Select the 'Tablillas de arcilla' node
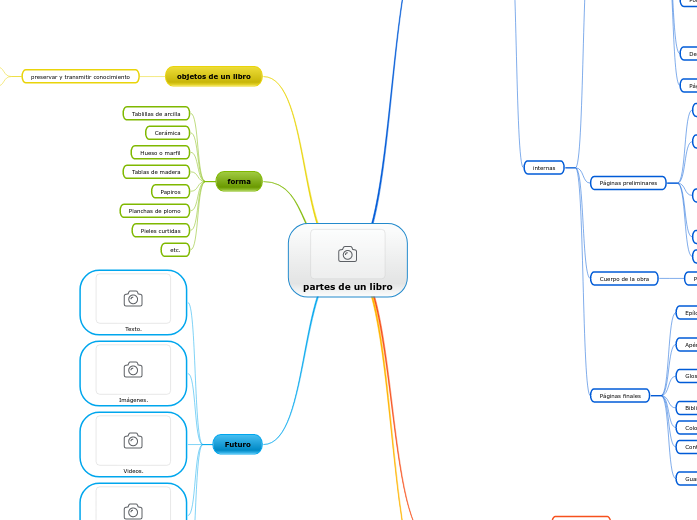The width and height of the screenshot is (697, 520). point(156,114)
